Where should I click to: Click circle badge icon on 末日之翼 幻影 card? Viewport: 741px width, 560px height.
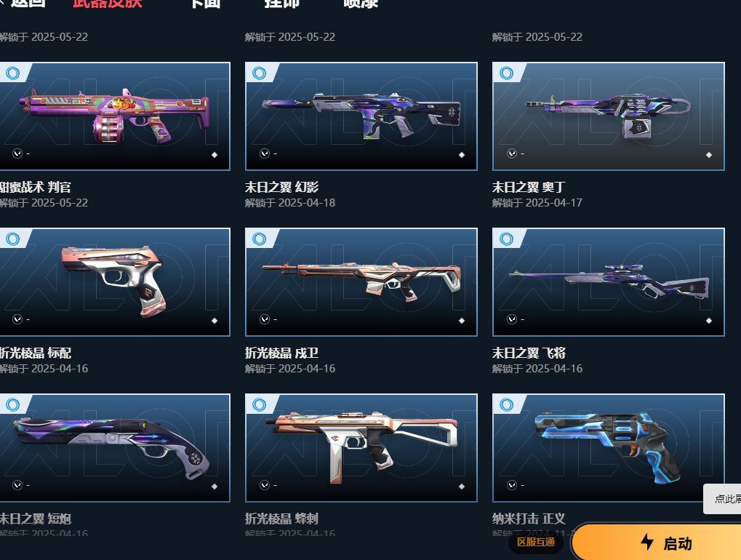click(259, 73)
